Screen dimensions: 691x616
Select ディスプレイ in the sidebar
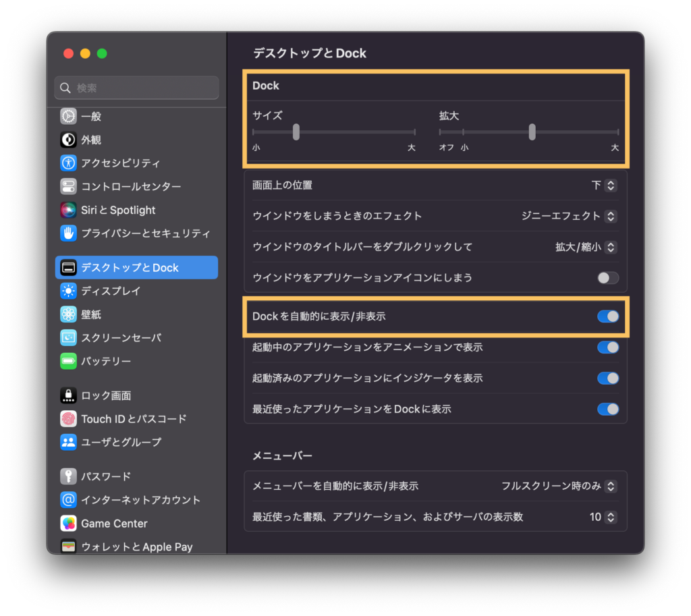pos(136,291)
